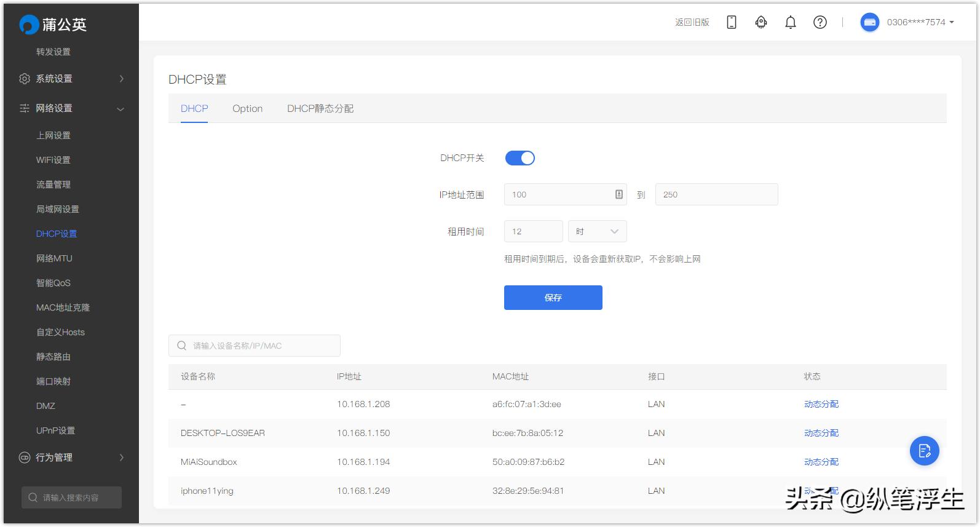Image resolution: width=980 pixels, height=527 pixels.
Task: Open 端口映射 in the sidebar
Action: (53, 381)
